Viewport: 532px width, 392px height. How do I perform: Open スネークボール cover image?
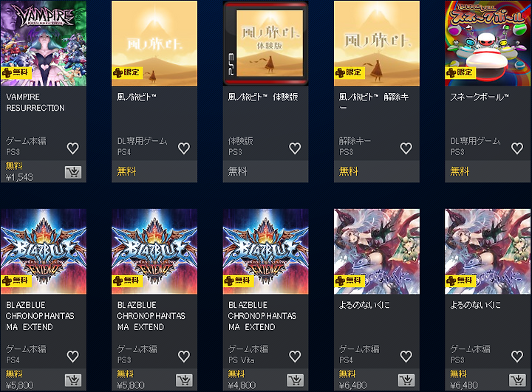(488, 44)
